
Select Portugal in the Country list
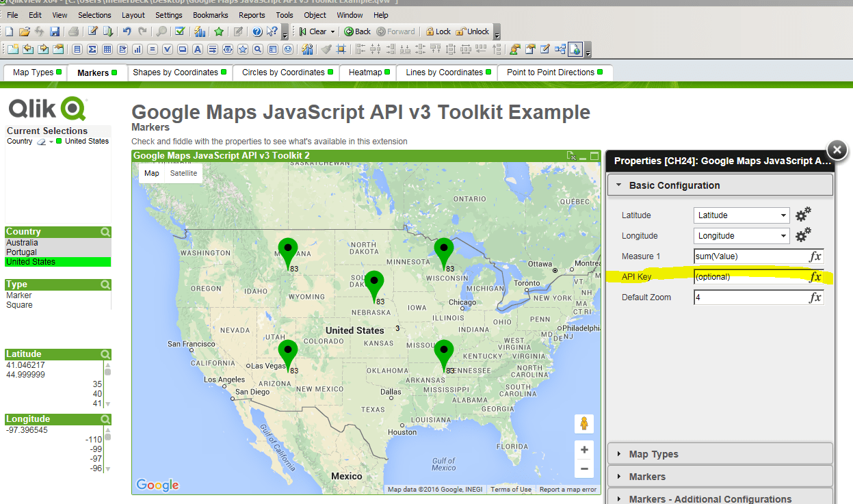coord(58,252)
